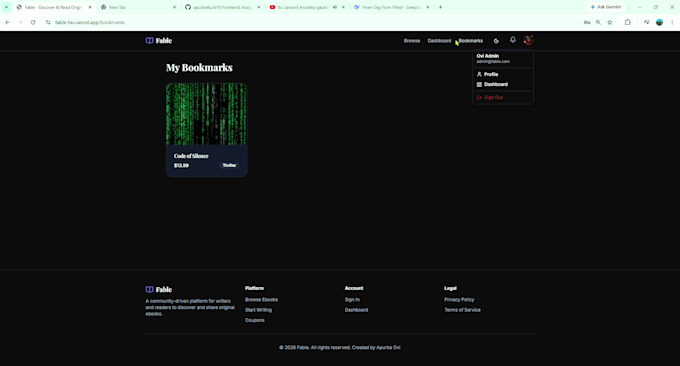
Task: Click the $13.99 price text
Action: pyautogui.click(x=181, y=166)
